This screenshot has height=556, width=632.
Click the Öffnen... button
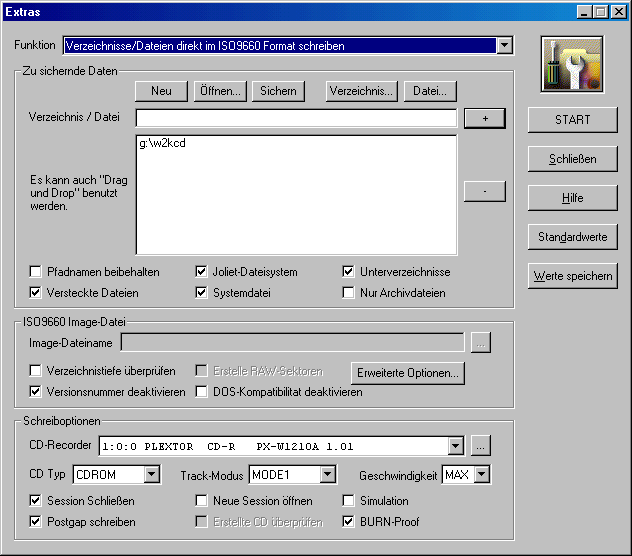point(220,91)
